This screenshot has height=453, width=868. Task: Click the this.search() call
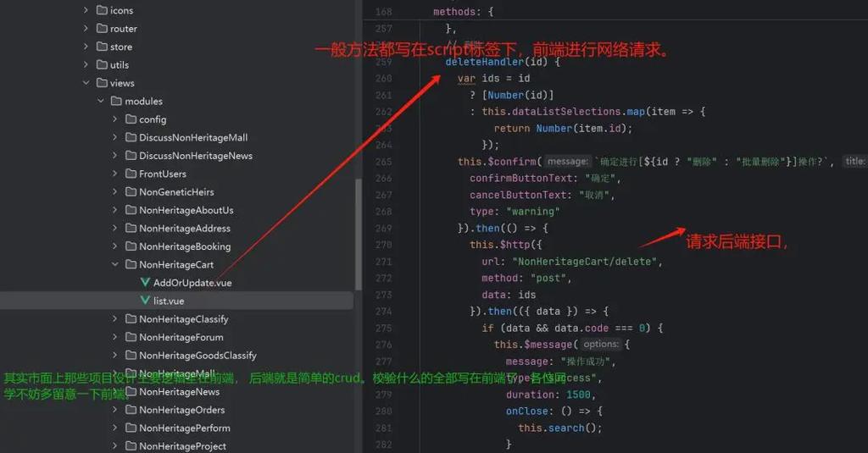(x=559, y=428)
